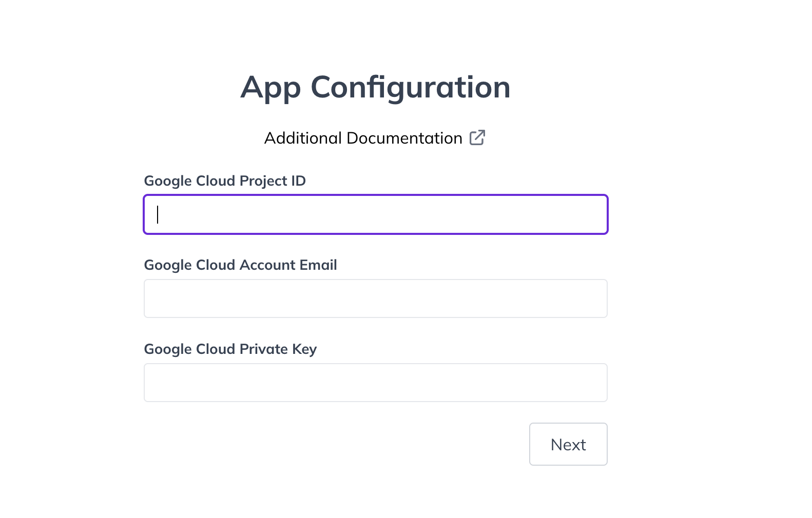Click the Google Cloud Account Email label
Image resolution: width=812 pixels, height=518 pixels.
[x=240, y=265]
